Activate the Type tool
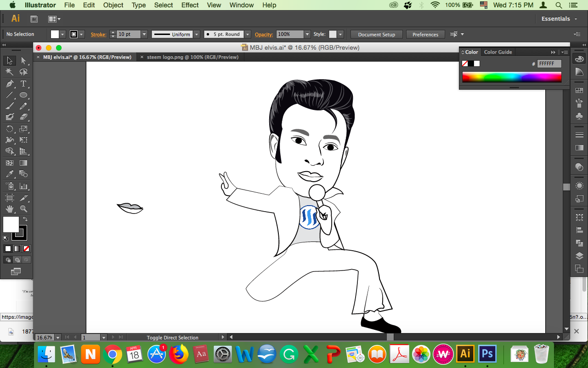Screen dimensions: 588x368 (23, 84)
